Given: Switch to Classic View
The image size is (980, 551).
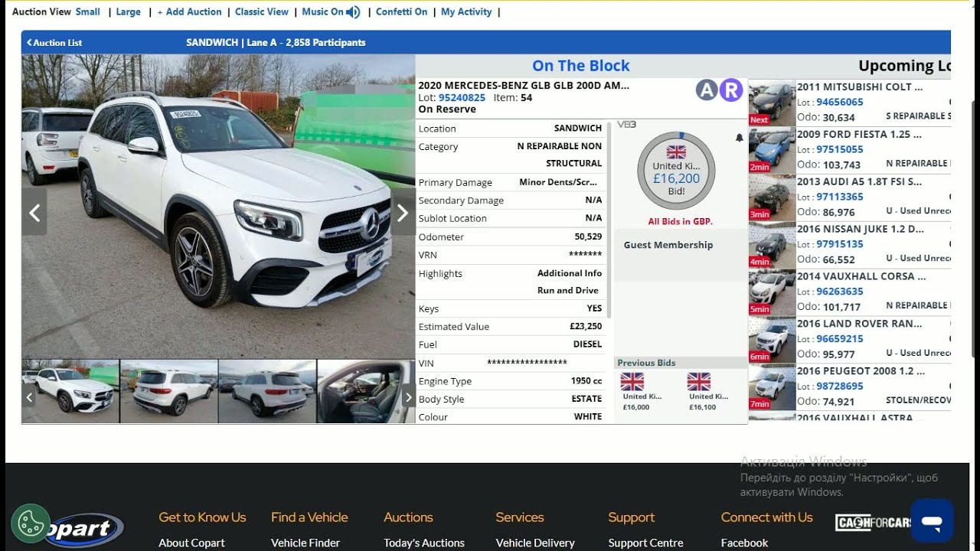Looking at the screenshot, I should 262,12.
